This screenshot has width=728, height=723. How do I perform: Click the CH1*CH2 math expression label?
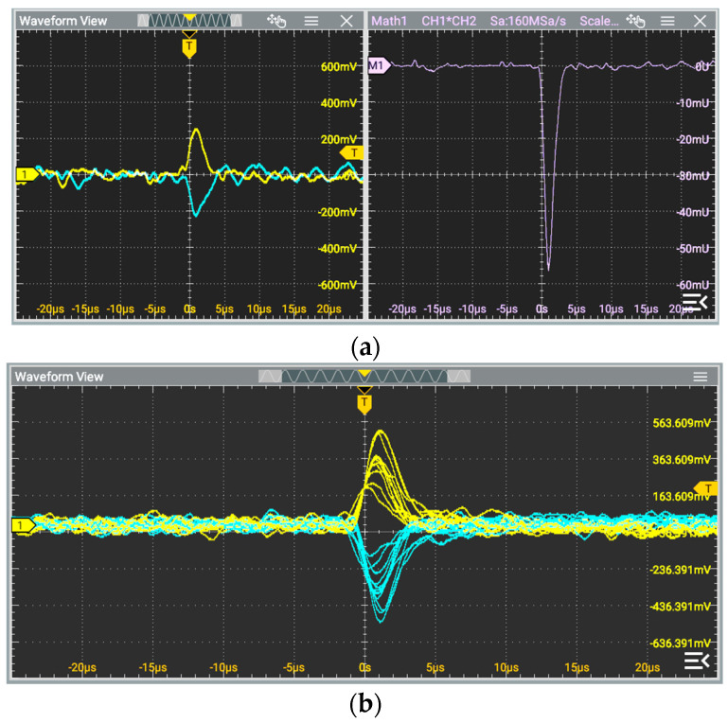[449, 21]
